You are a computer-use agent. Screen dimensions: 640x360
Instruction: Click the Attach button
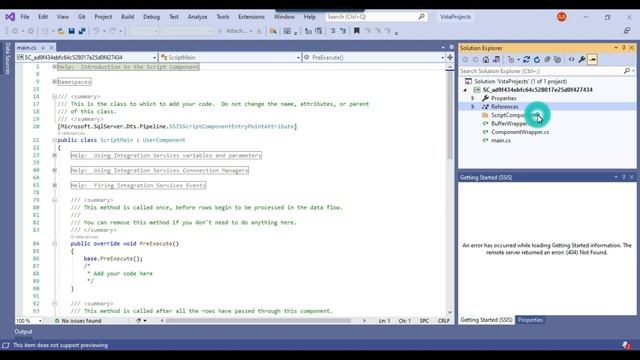[236, 31]
